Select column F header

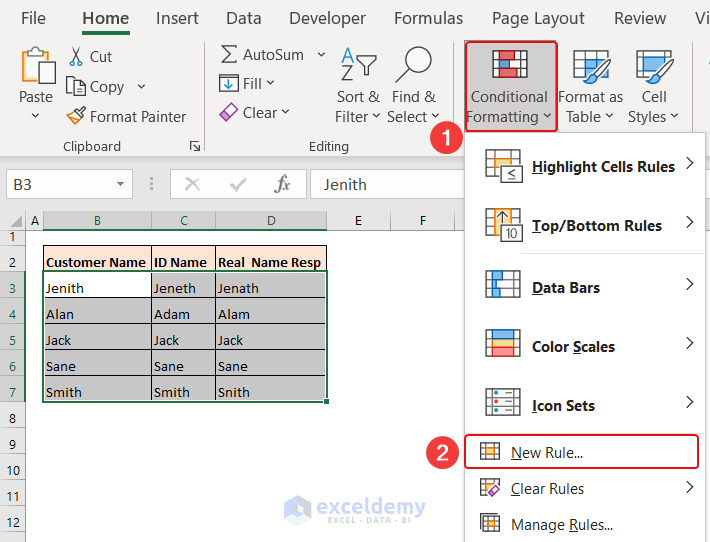[422, 221]
